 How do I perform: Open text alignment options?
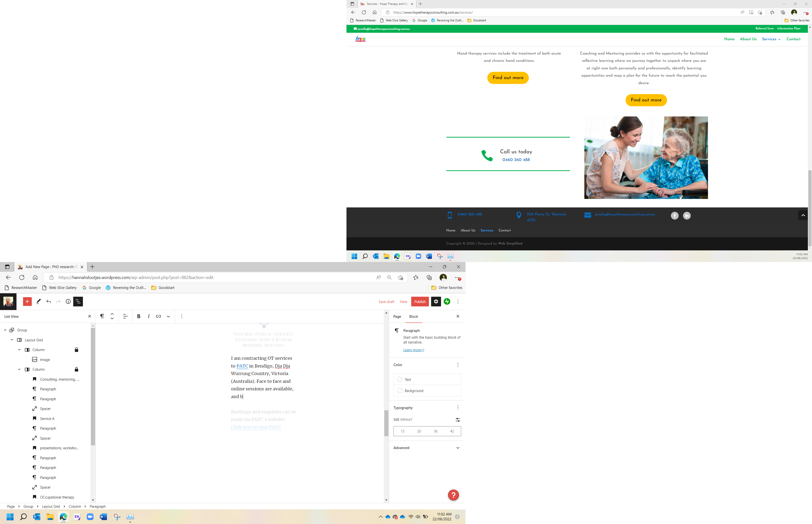[x=125, y=316]
